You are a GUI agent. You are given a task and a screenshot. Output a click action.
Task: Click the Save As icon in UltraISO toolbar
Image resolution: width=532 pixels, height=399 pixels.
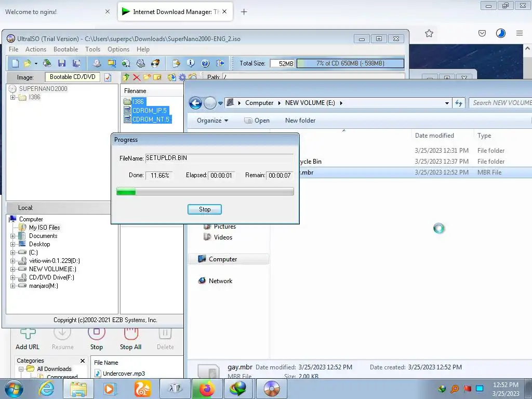[77, 63]
